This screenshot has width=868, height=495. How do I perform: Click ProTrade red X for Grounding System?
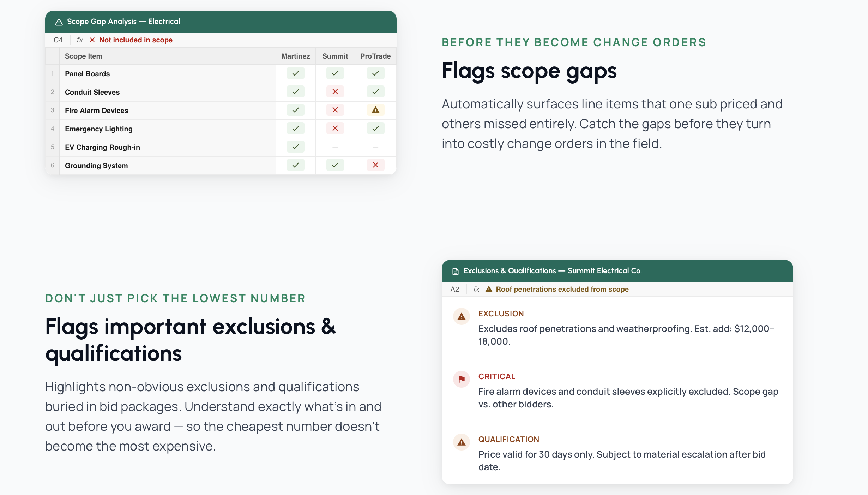[375, 165]
